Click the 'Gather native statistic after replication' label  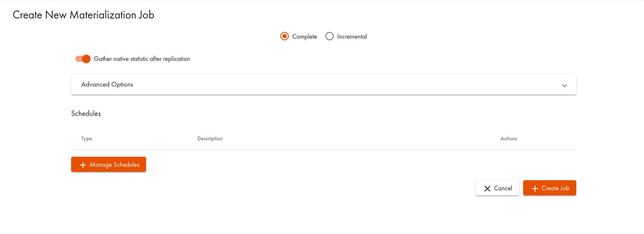pyautogui.click(x=142, y=59)
